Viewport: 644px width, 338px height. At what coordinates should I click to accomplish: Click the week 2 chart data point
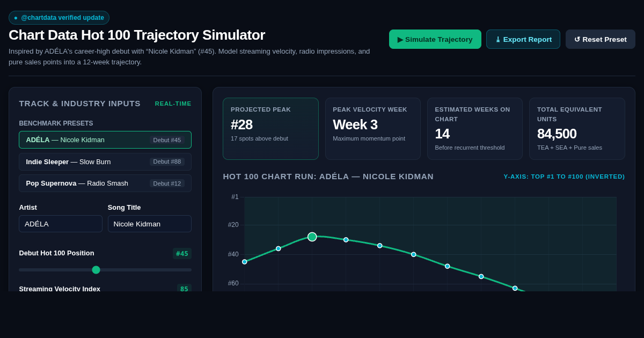tap(279, 248)
